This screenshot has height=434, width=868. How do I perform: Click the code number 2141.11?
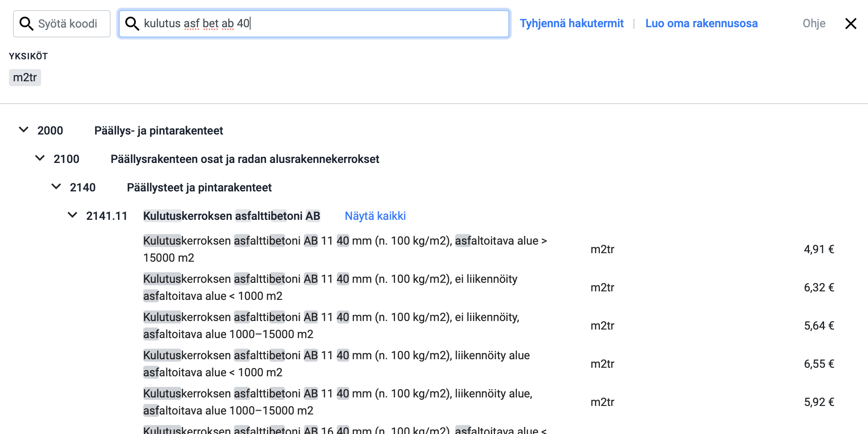[x=107, y=216]
